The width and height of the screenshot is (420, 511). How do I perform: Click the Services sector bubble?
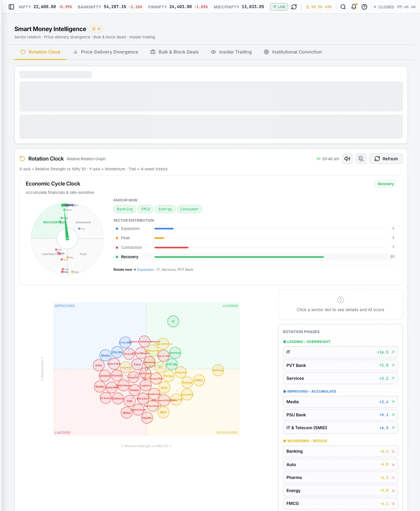click(175, 353)
